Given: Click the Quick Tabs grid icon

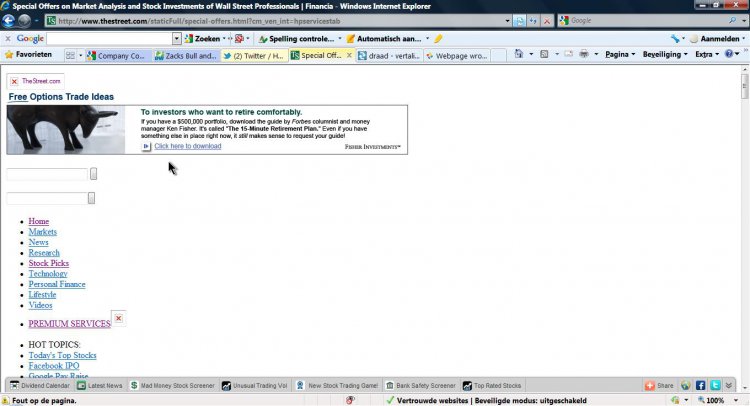Looking at the screenshot, I should (x=70, y=55).
